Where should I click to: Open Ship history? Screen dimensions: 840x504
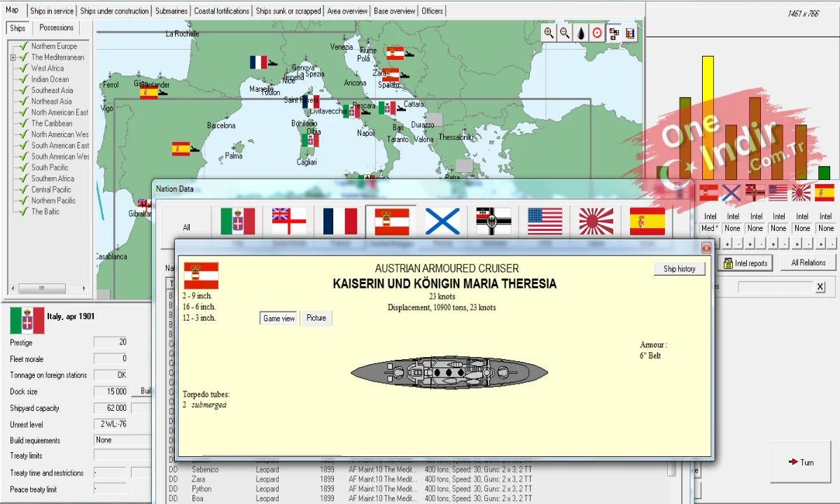(680, 269)
